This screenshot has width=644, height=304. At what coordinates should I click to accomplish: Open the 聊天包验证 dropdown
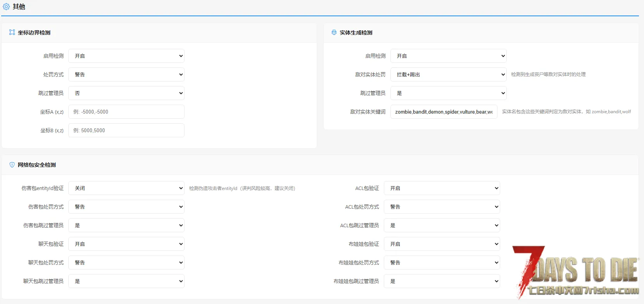pyautogui.click(x=126, y=244)
